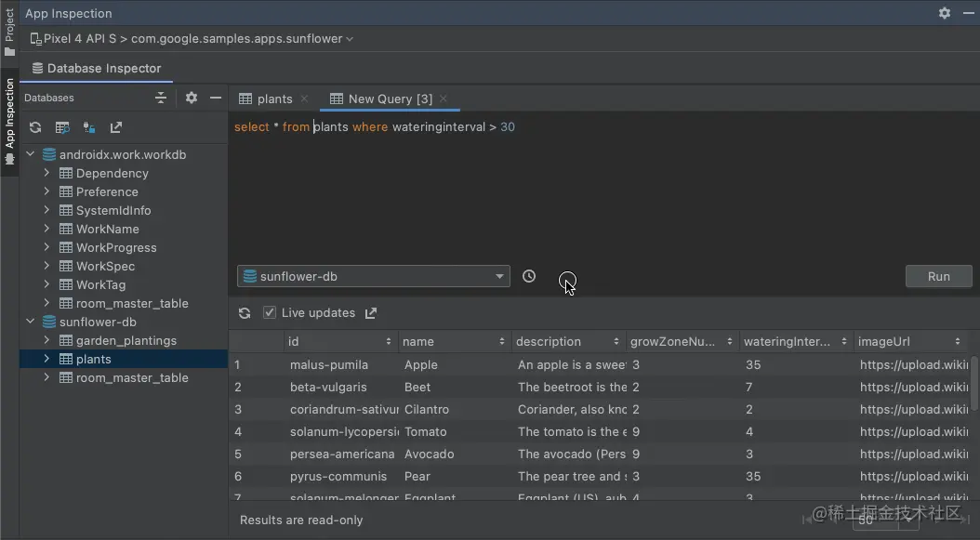Open process selector Pixel 4 API S dropdown

point(192,39)
